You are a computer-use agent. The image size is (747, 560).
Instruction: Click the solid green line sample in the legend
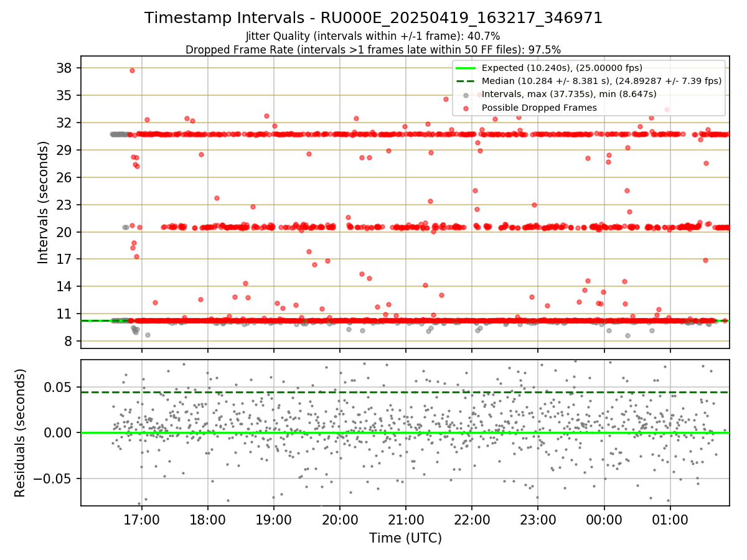point(466,68)
